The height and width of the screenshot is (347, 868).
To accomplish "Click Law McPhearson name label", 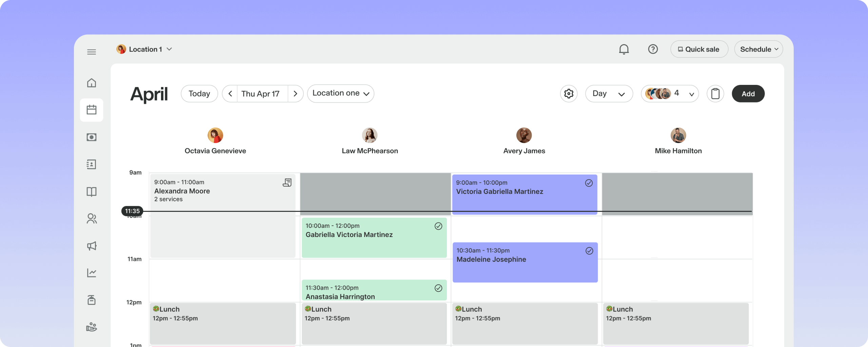I will coord(370,151).
